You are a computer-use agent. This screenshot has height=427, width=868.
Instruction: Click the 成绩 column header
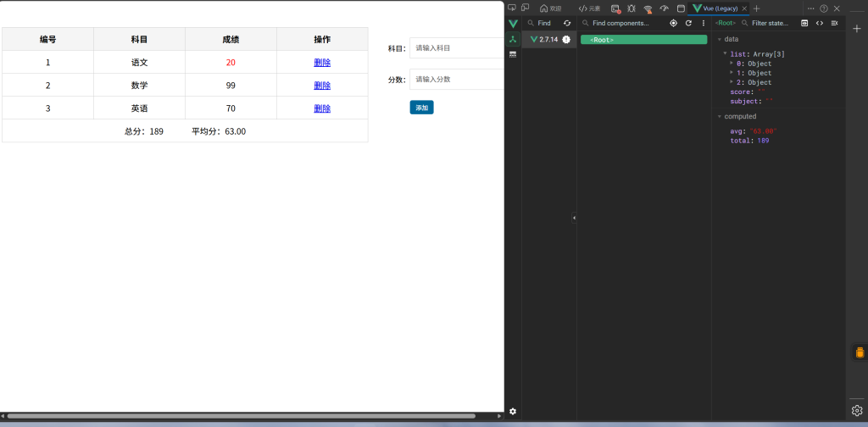[231, 39]
